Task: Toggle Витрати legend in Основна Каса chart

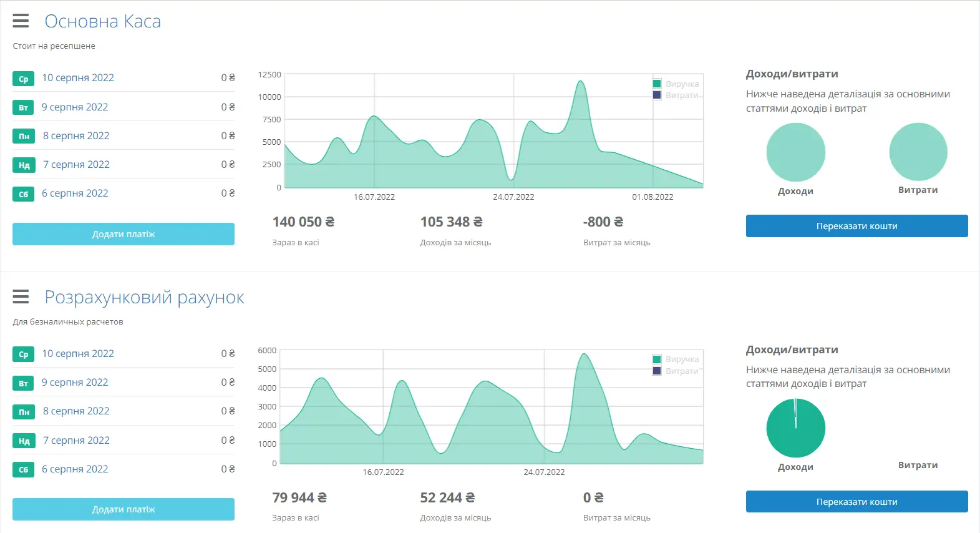Action: click(676, 95)
